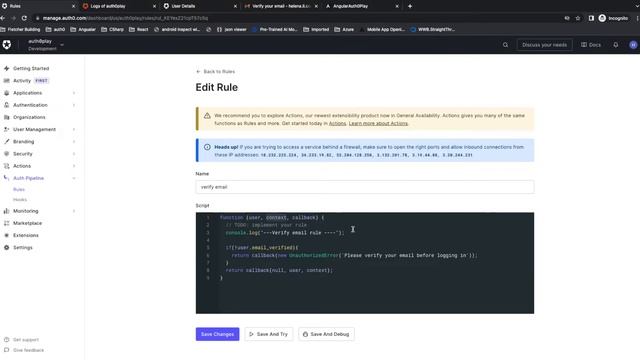Open the notifications bell icon

tap(616, 45)
